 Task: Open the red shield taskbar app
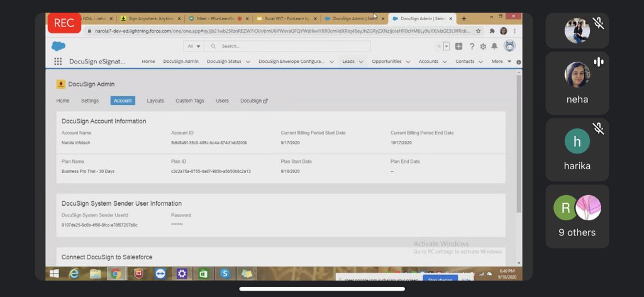click(139, 274)
